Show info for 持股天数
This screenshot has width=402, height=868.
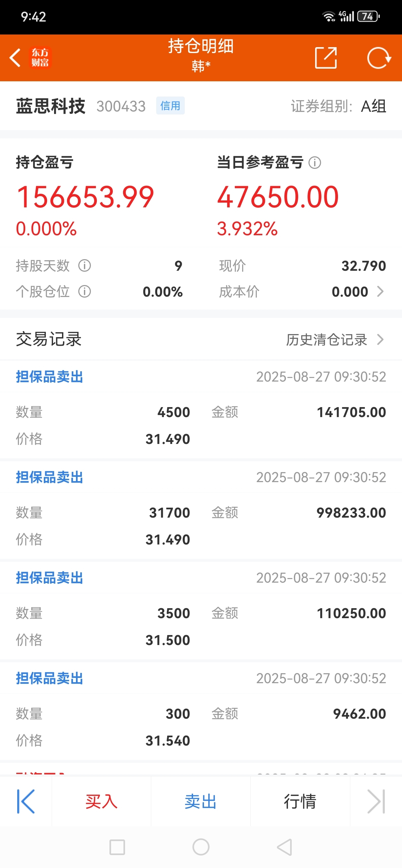click(x=85, y=265)
